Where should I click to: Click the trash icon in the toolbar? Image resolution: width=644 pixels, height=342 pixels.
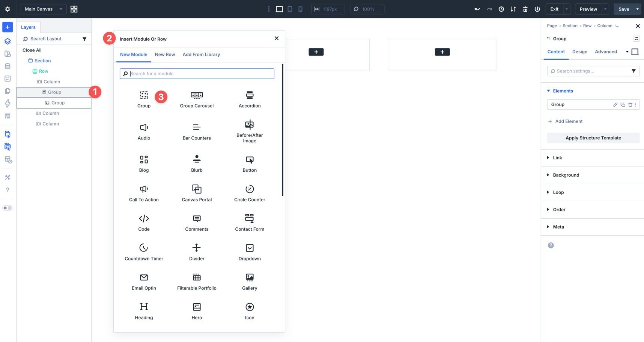tap(525, 9)
